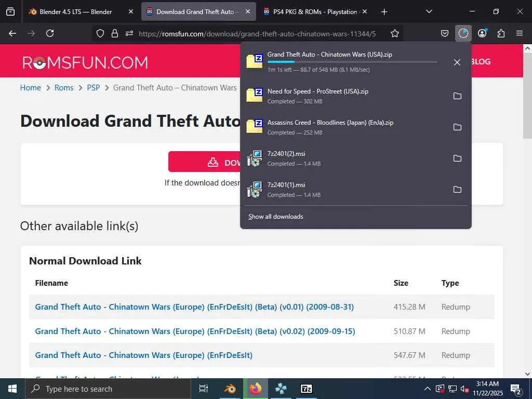Click the download progress bar for GTA zip
The height and width of the screenshot is (399, 532).
352,62
